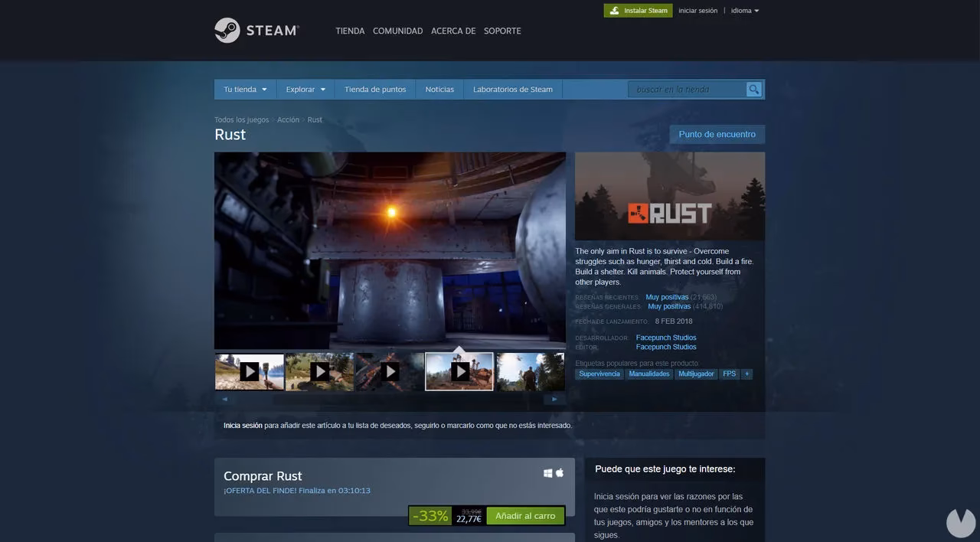
Task: Open recent reviews Muy positivas link
Action: [667, 297]
